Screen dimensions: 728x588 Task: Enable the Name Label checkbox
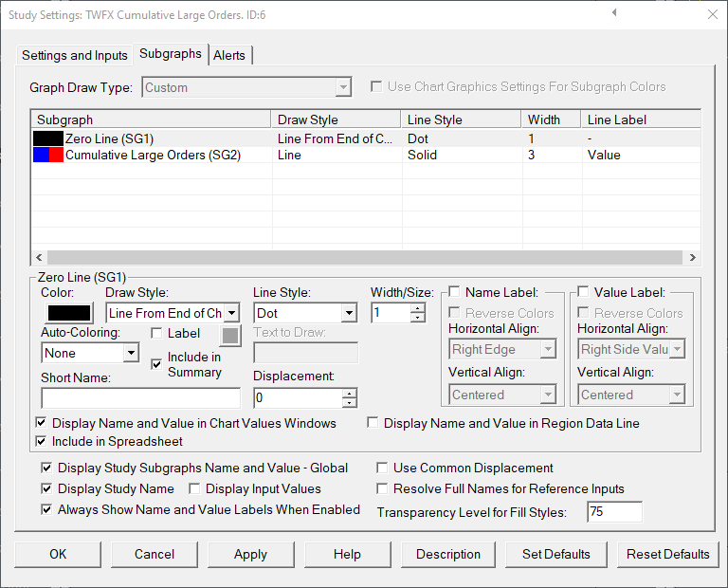(x=455, y=292)
